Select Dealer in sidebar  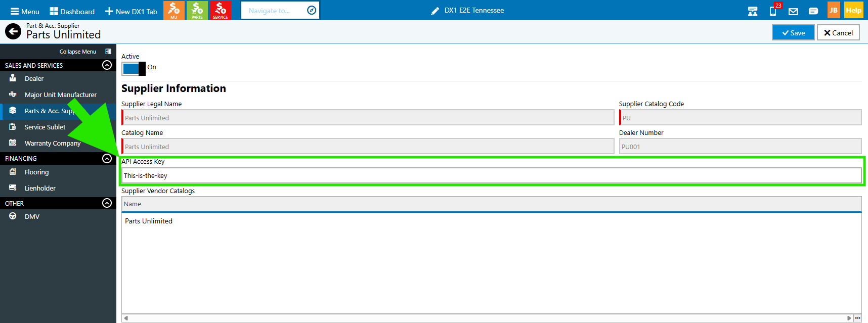pyautogui.click(x=58, y=78)
